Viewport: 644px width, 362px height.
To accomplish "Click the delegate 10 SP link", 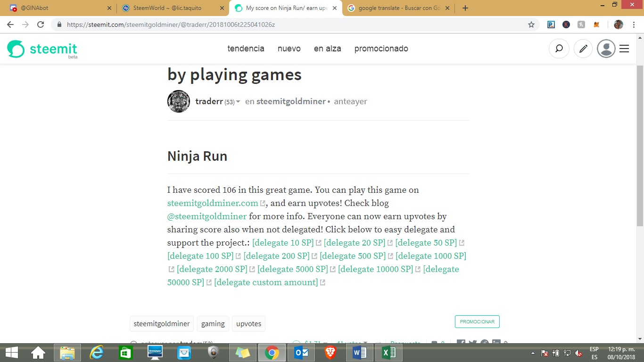I will pyautogui.click(x=283, y=243).
